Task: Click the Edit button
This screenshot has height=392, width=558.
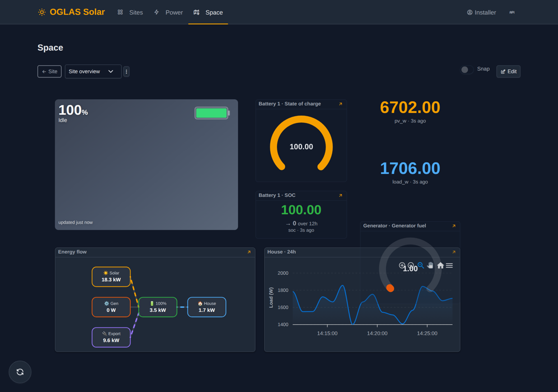Action: (x=508, y=71)
